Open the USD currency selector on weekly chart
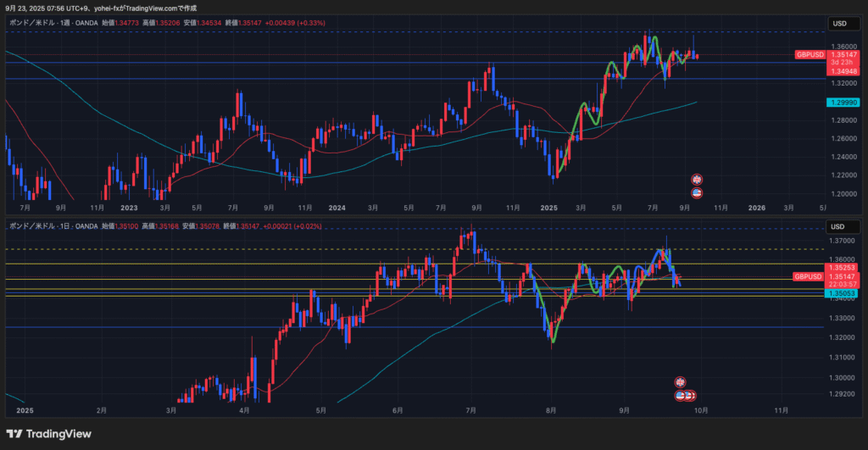The image size is (868, 450). pyautogui.click(x=838, y=24)
